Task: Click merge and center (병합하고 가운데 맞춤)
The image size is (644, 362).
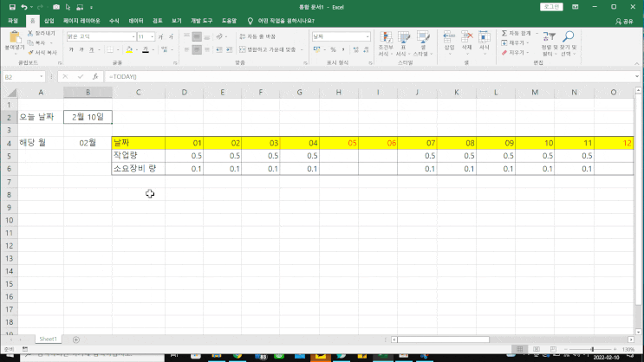Action: 268,49
